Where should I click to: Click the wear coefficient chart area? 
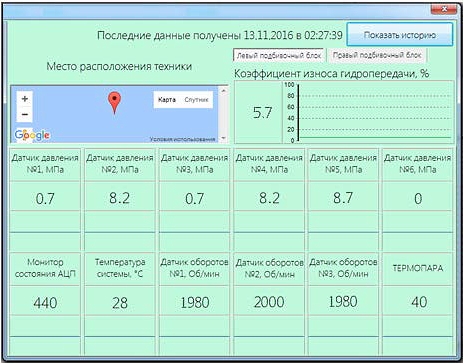click(x=368, y=112)
